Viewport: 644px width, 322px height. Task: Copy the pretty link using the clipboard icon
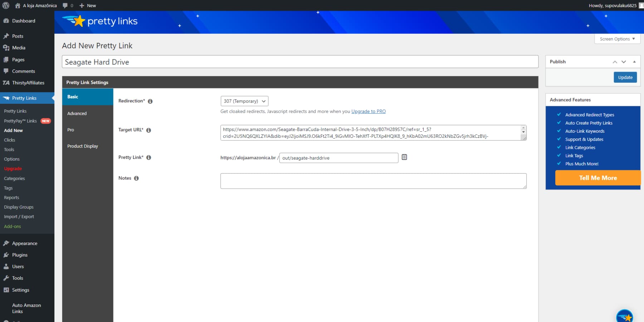coord(405,157)
